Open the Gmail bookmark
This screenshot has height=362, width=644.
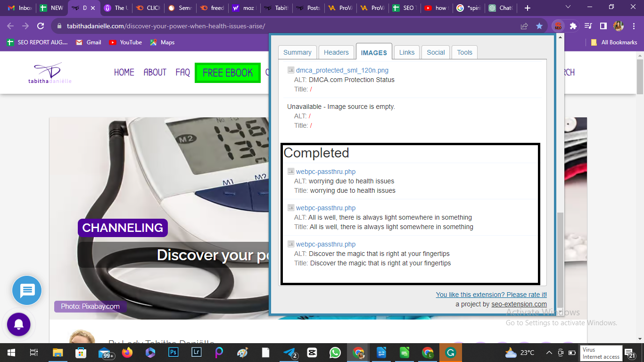[89, 42]
